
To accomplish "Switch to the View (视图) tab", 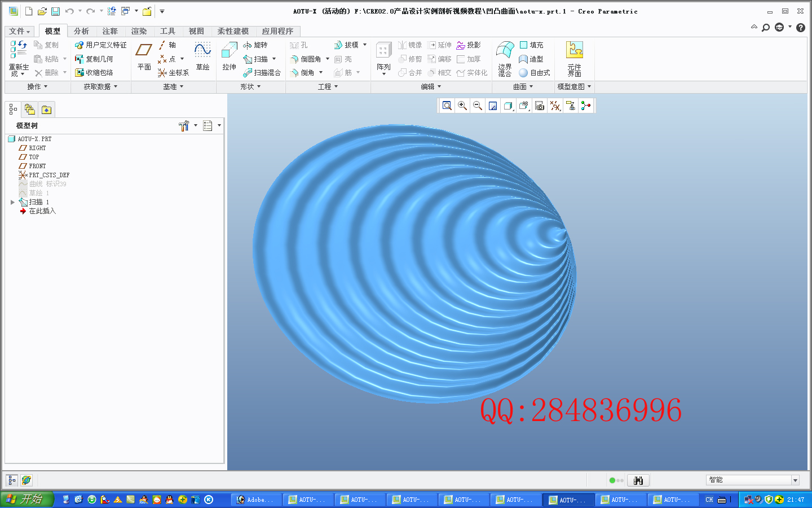I will (196, 31).
